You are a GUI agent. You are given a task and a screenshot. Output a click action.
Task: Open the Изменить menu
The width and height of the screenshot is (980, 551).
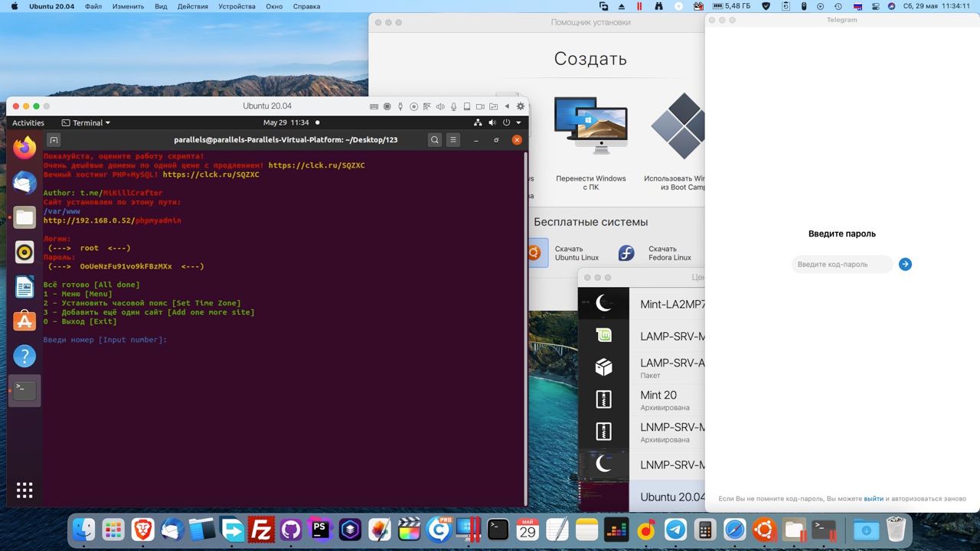[128, 6]
